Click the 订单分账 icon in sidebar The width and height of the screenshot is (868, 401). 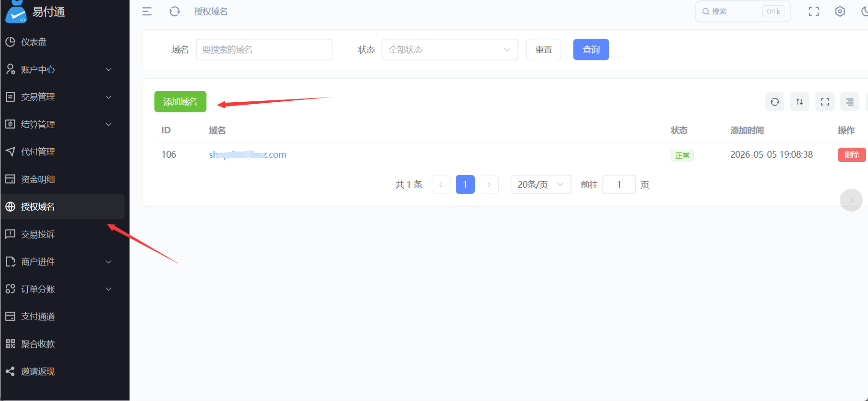11,289
